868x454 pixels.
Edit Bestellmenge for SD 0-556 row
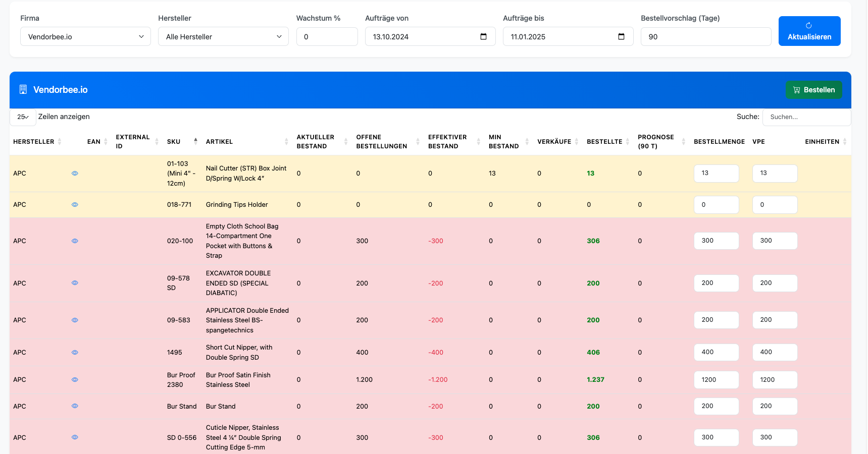click(x=716, y=437)
